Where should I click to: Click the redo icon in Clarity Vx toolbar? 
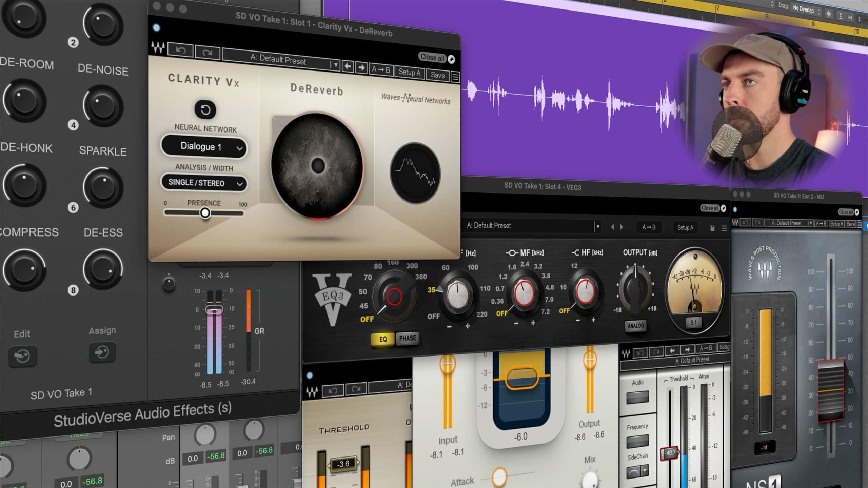[208, 53]
